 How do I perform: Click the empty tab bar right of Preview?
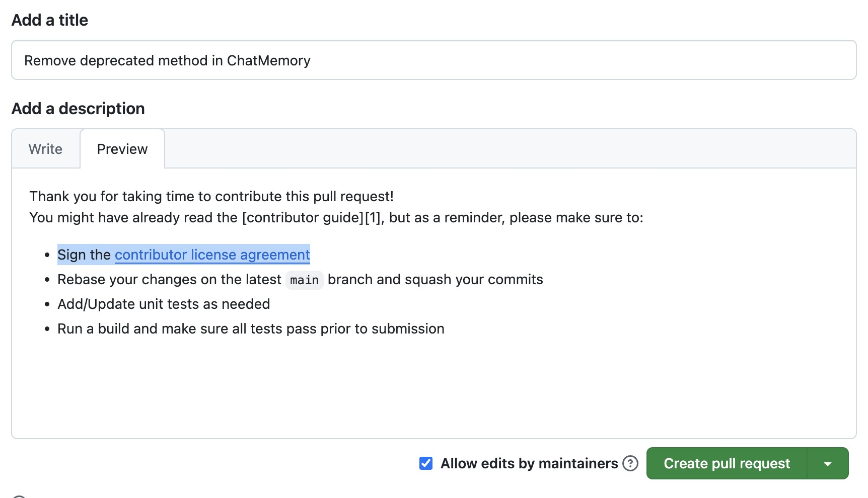coord(511,149)
